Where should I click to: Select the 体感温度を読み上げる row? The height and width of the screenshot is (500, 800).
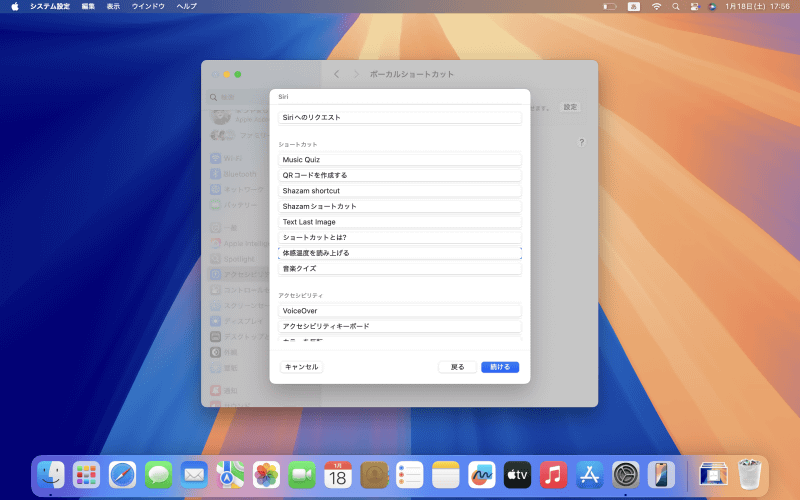pyautogui.click(x=399, y=253)
